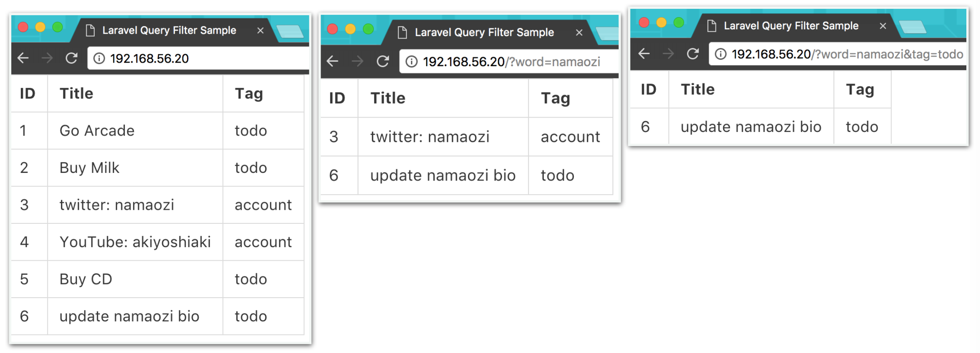Click forward arrow in the word=namaozi&tag=todo window
980x353 pixels.
[x=669, y=54]
